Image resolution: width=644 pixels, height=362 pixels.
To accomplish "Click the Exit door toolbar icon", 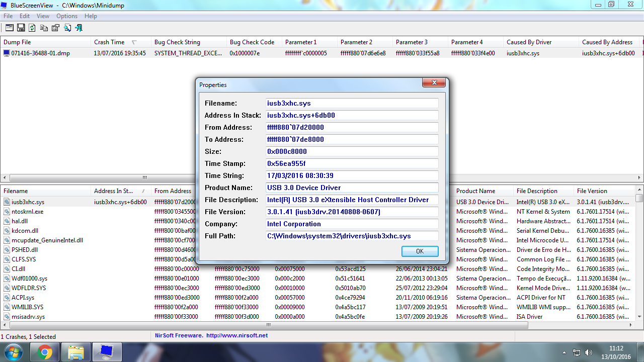I will pyautogui.click(x=79, y=28).
